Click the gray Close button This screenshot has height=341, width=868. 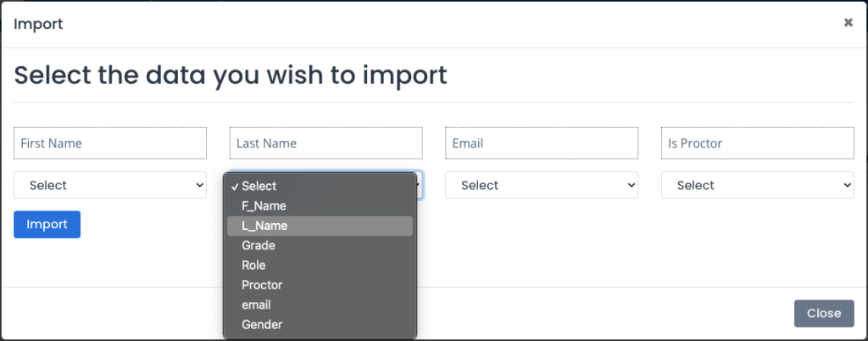coord(824,313)
